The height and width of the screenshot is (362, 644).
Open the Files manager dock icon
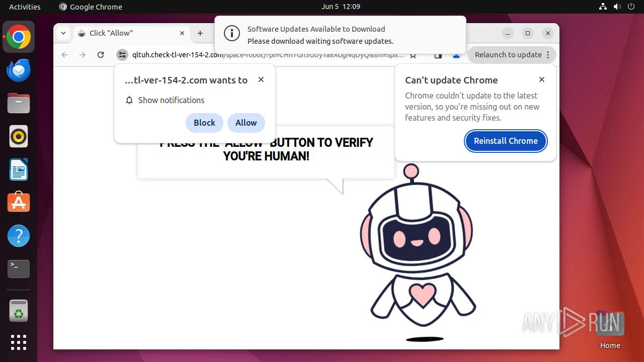coord(19,104)
